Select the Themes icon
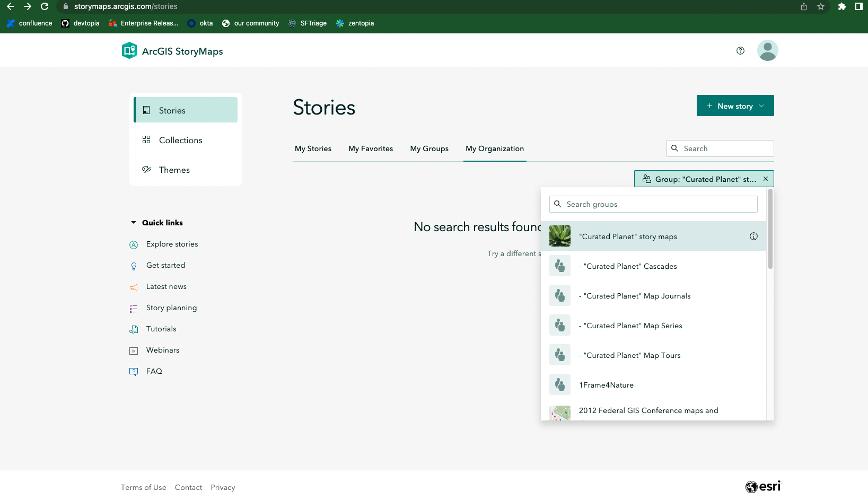Viewport: 868px width, 500px height. pyautogui.click(x=146, y=169)
